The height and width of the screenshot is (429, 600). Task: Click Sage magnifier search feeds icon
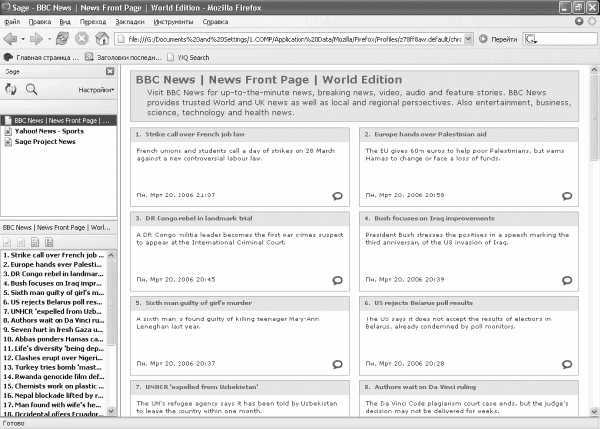(x=31, y=89)
